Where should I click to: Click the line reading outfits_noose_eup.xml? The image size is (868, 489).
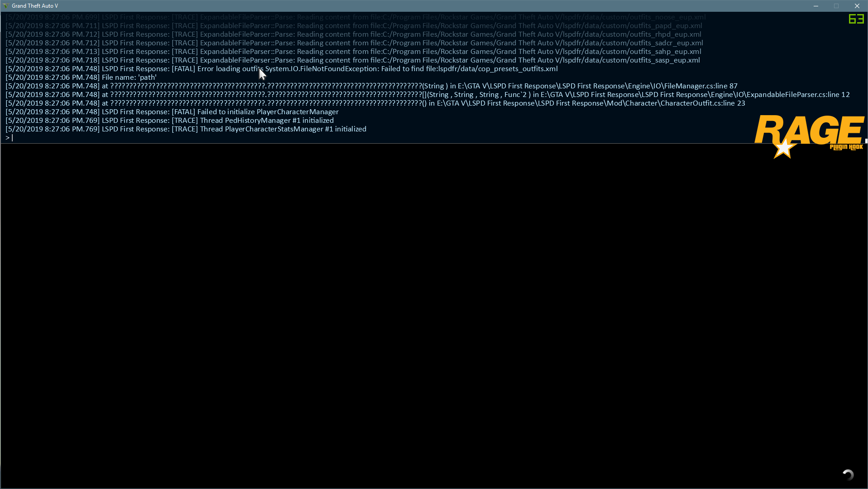tap(355, 17)
